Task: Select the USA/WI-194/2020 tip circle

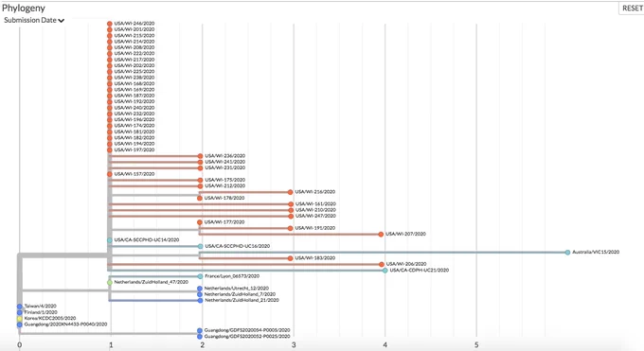Action: pos(110,144)
